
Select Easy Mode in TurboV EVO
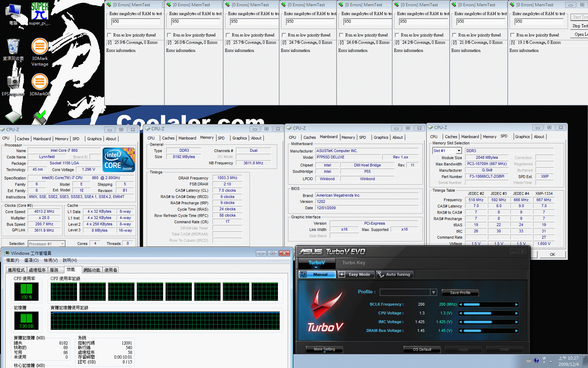(x=356, y=274)
